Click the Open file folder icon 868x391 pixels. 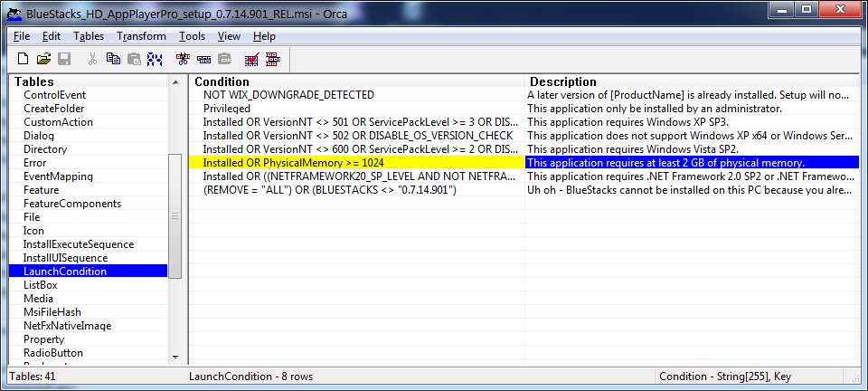43,59
